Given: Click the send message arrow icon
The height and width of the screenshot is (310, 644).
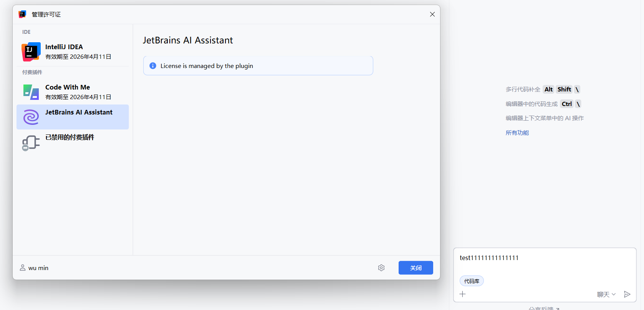Looking at the screenshot, I should click(x=627, y=294).
